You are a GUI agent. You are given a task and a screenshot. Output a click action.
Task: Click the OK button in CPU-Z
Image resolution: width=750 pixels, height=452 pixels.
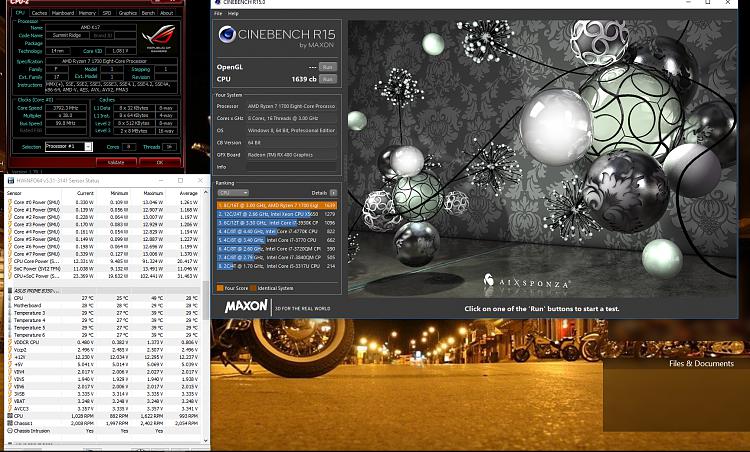click(x=160, y=163)
